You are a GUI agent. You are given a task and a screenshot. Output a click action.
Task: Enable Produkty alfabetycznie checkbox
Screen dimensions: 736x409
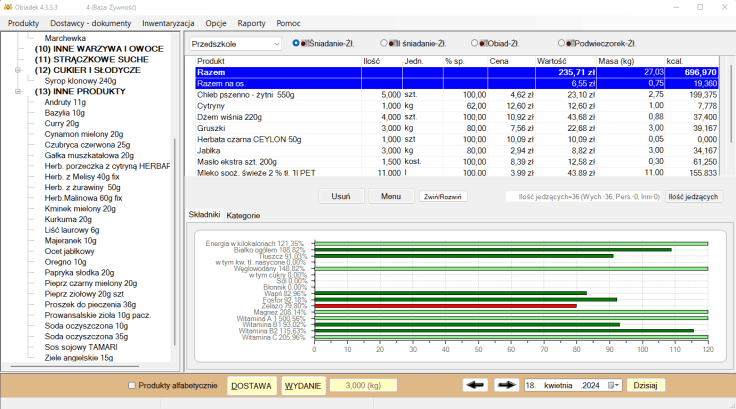coord(132,385)
